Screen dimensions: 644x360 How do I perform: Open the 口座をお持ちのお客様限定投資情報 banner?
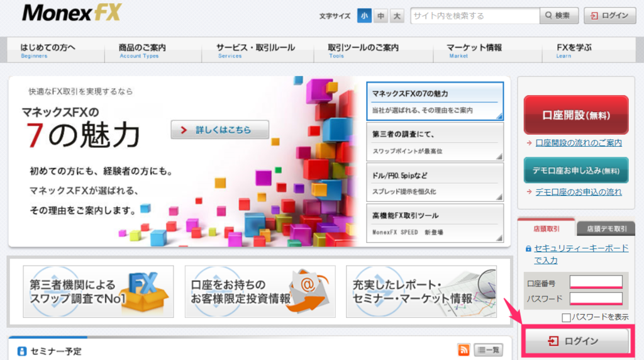coord(260,291)
